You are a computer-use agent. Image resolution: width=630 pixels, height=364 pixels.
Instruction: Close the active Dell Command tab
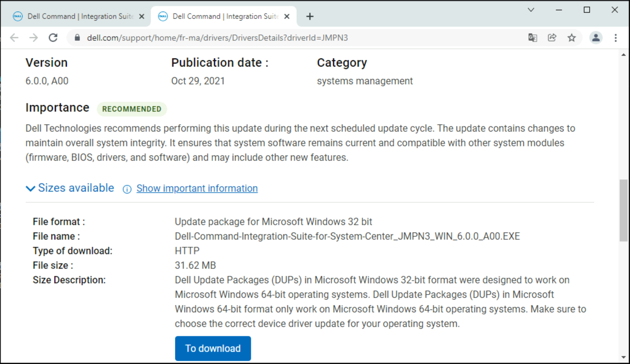pyautogui.click(x=287, y=16)
